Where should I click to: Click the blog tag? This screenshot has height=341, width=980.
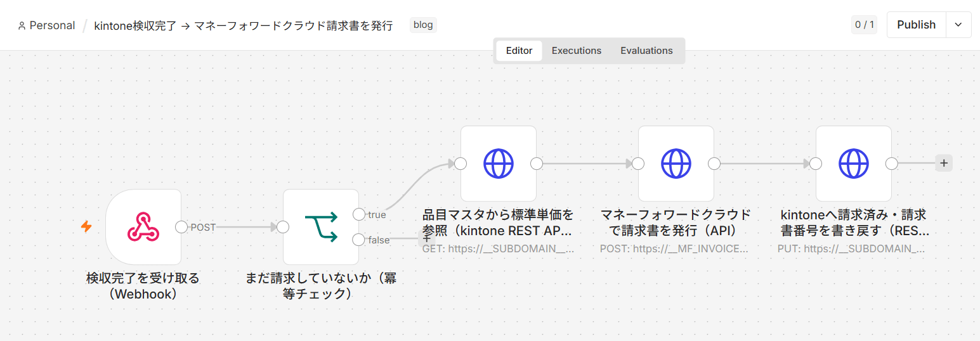tap(423, 25)
